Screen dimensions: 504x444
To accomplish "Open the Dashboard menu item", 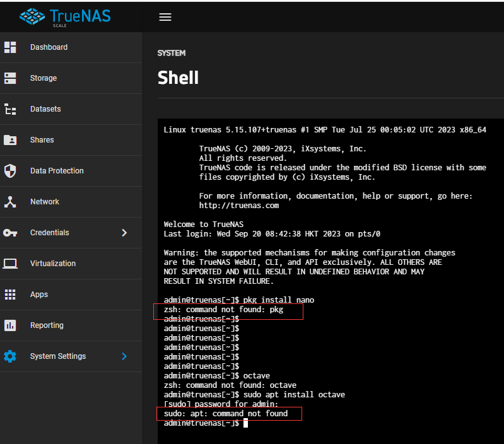I will pos(71,47).
